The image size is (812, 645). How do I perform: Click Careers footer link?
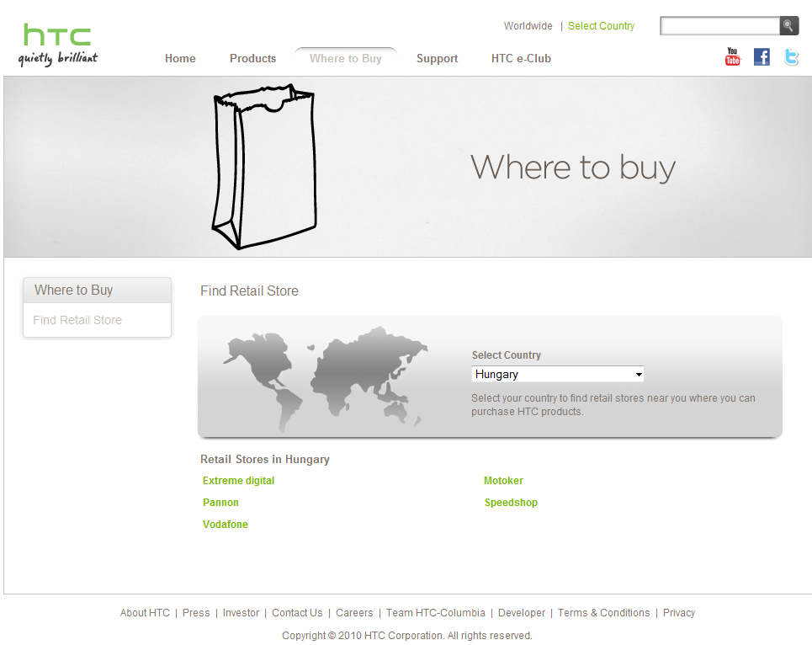pyautogui.click(x=354, y=613)
